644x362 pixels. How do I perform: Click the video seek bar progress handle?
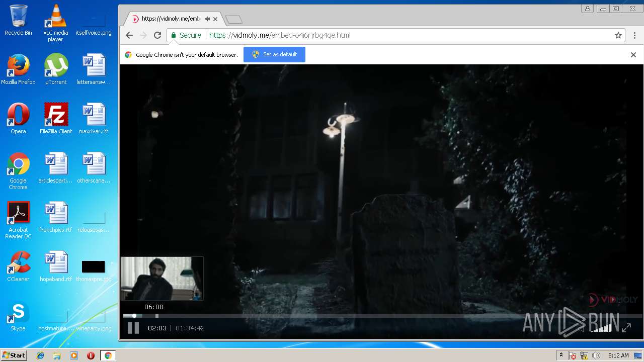tap(134, 316)
